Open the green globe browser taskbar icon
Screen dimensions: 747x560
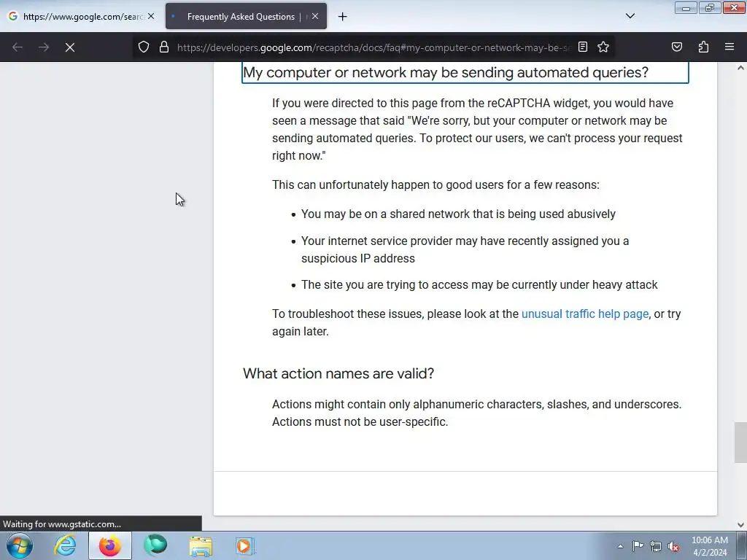155,545
